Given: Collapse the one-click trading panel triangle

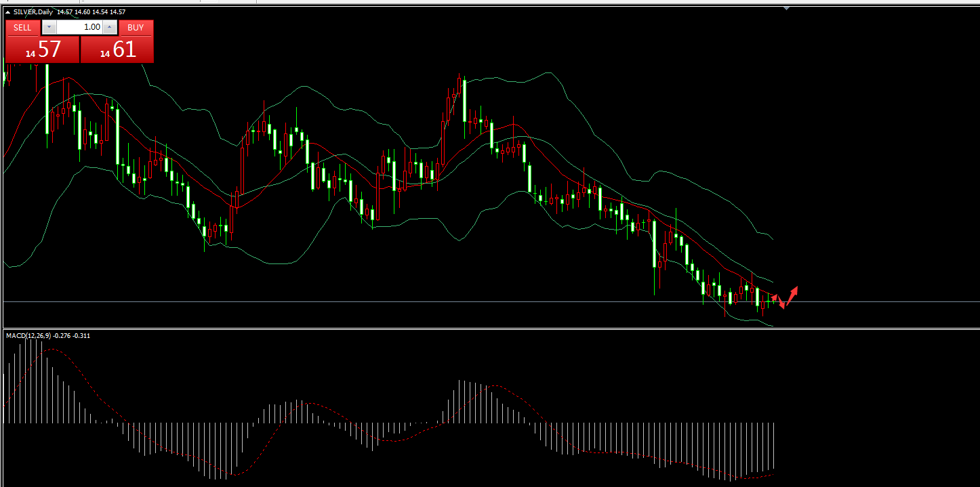Looking at the screenshot, I should [x=7, y=12].
